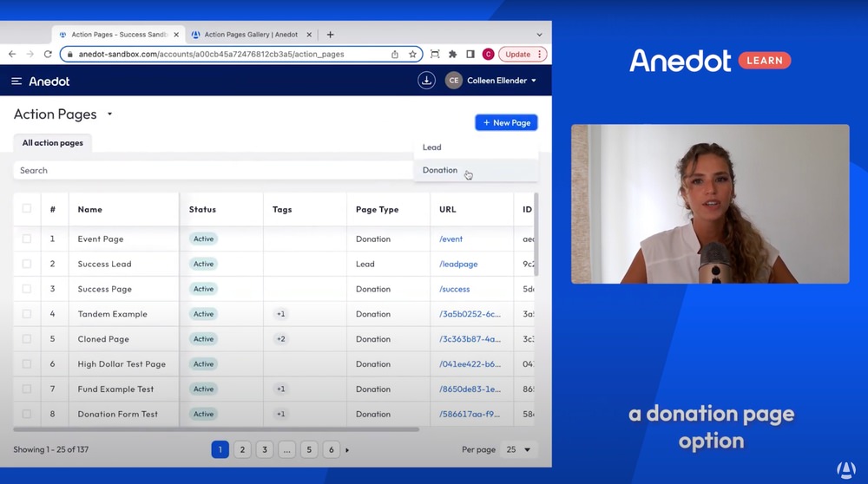Click the current page 1 button

(x=220, y=449)
